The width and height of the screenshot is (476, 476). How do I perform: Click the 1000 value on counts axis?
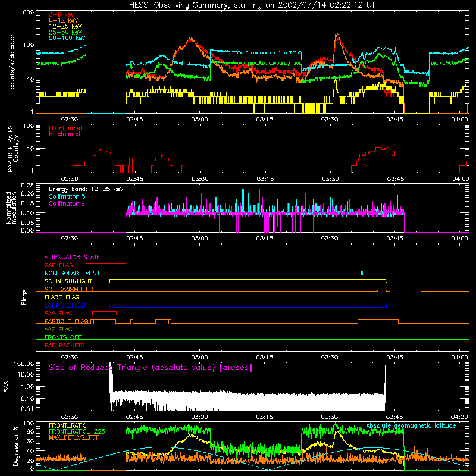(x=26, y=12)
